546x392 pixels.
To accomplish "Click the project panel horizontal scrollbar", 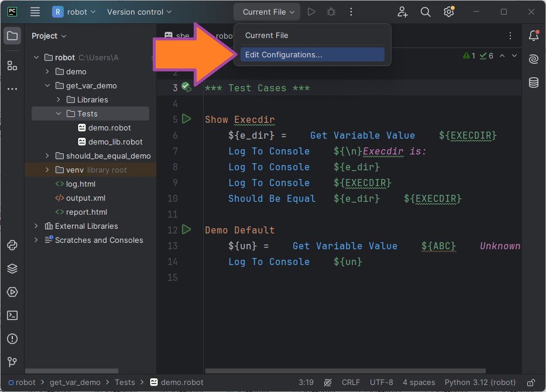I will pos(71,371).
